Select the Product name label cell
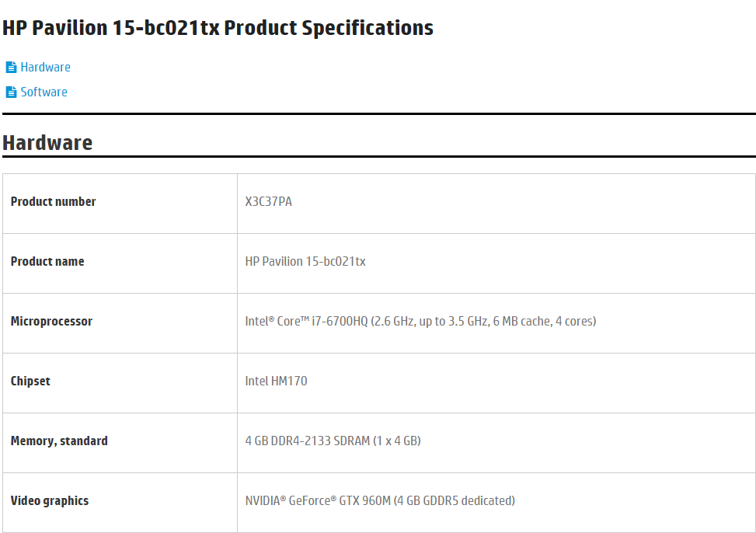This screenshot has width=756, height=533. pyautogui.click(x=120, y=263)
